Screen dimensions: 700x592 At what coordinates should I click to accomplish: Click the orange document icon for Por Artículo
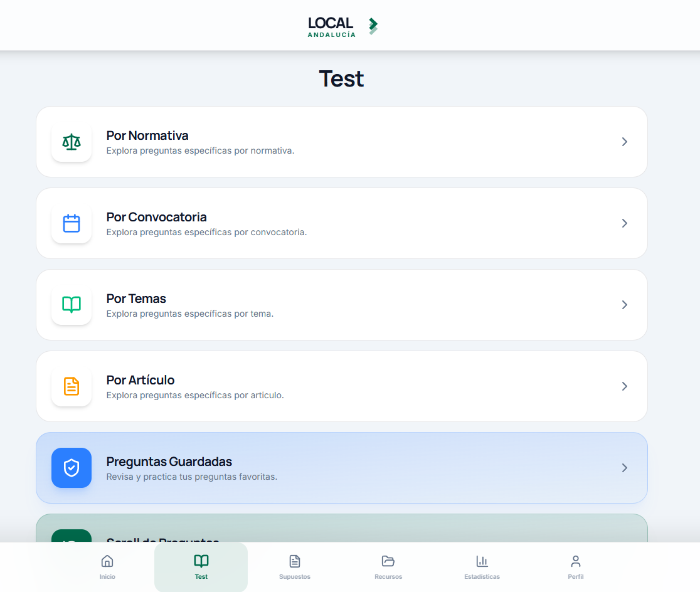click(72, 386)
